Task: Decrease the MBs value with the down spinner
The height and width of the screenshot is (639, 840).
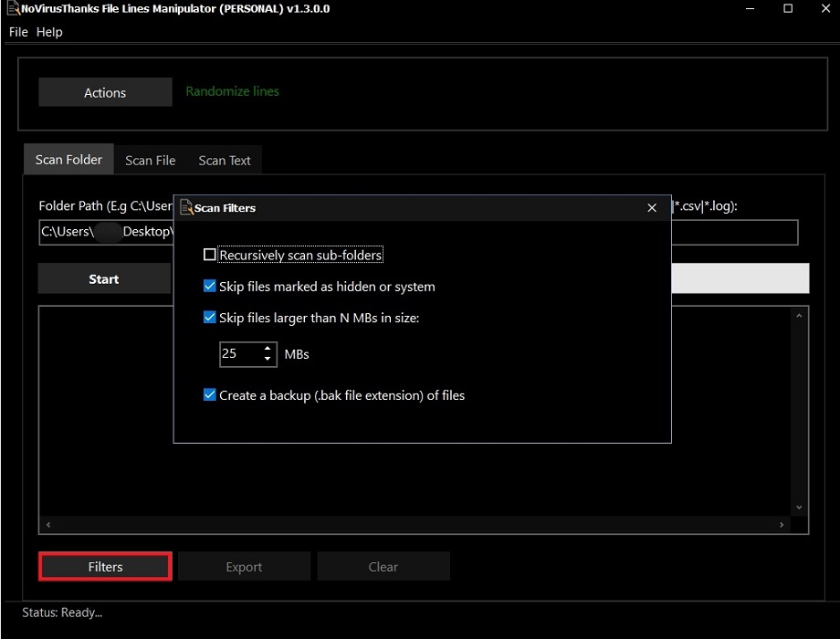Action: pos(269,359)
